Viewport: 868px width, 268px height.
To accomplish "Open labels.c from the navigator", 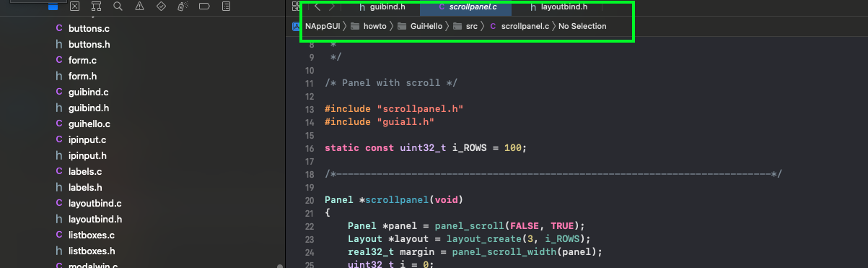I will [79, 171].
